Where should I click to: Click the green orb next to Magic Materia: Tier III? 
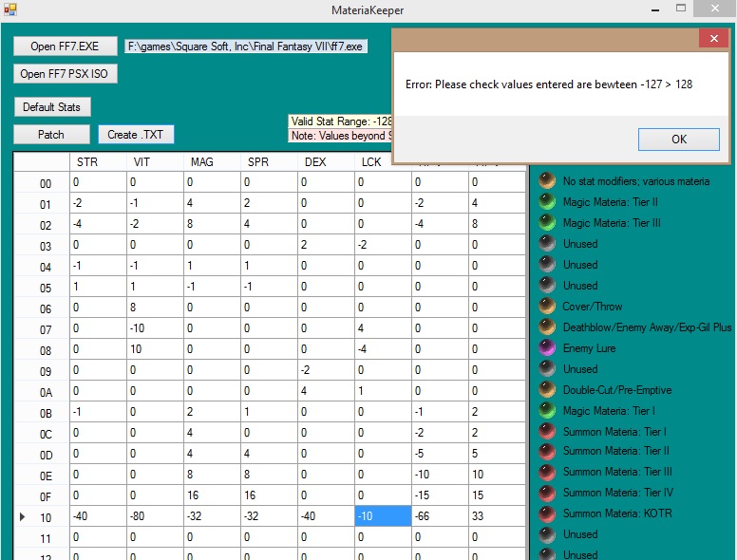(x=547, y=222)
